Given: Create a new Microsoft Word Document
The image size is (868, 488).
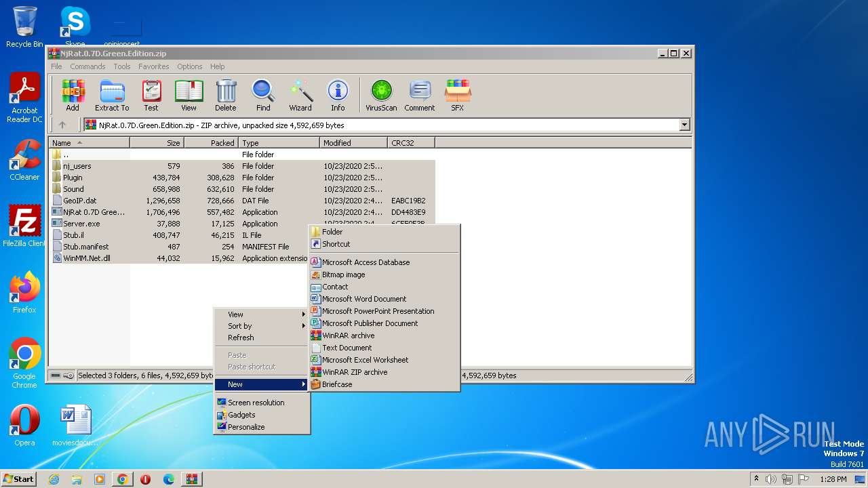Looking at the screenshot, I should pyautogui.click(x=384, y=299).
